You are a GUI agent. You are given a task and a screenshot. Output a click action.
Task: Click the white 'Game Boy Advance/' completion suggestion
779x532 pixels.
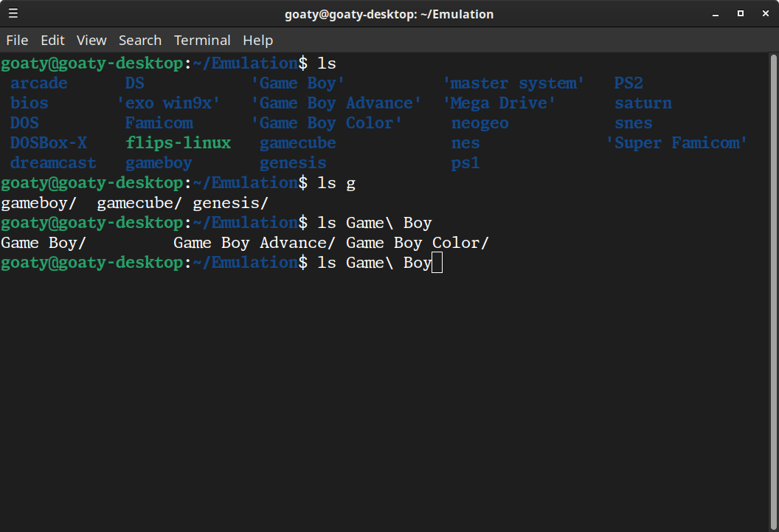click(x=255, y=243)
